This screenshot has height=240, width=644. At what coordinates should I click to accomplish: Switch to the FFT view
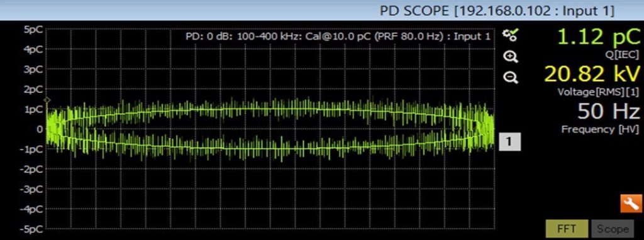click(567, 229)
